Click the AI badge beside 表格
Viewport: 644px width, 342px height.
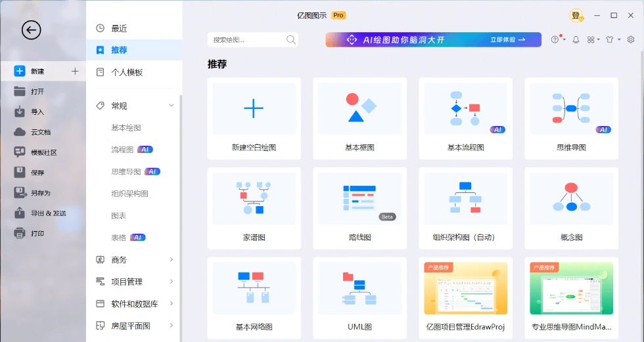pyautogui.click(x=137, y=238)
